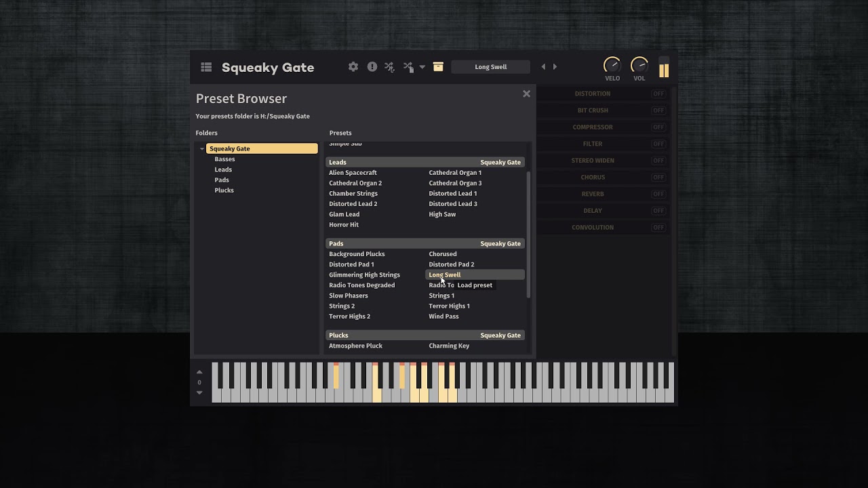Image resolution: width=868 pixels, height=488 pixels.
Task: Toggle the Stereo Widen effect switch
Action: pyautogui.click(x=658, y=161)
